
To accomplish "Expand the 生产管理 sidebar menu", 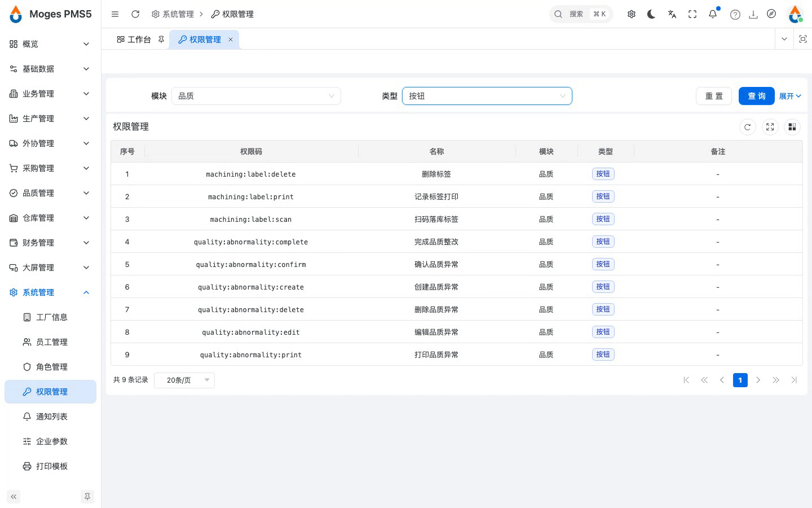I will click(51, 119).
